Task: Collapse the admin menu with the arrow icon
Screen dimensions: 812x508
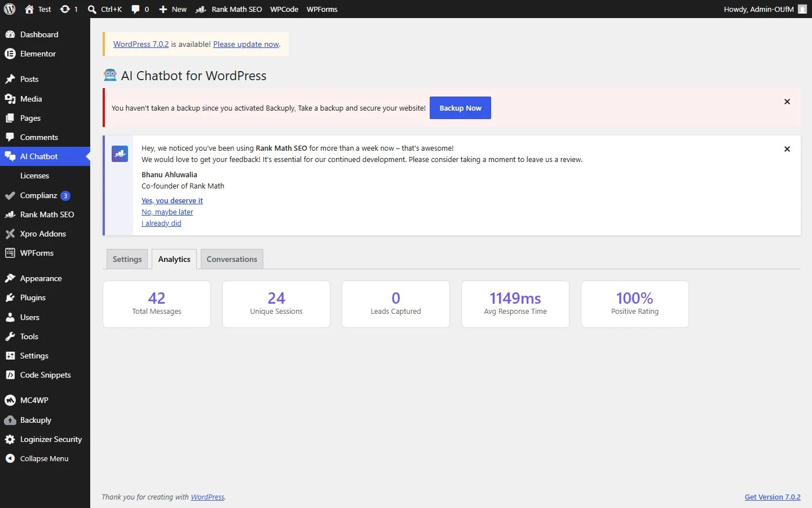Action: (10, 458)
